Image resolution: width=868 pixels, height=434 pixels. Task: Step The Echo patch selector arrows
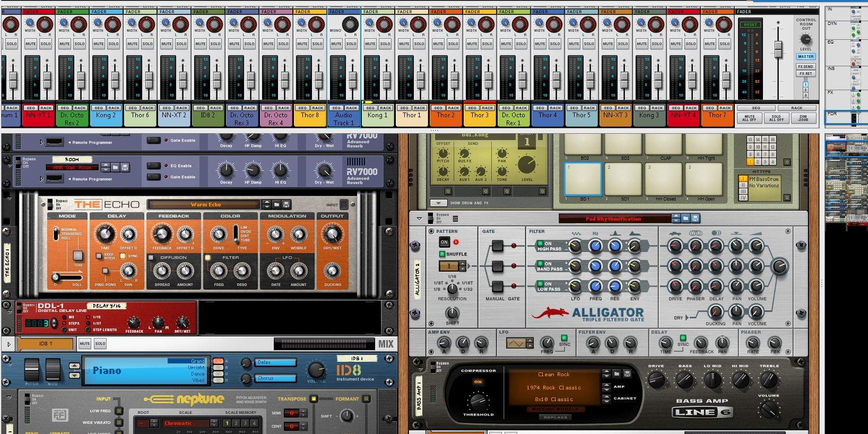pyautogui.click(x=267, y=204)
